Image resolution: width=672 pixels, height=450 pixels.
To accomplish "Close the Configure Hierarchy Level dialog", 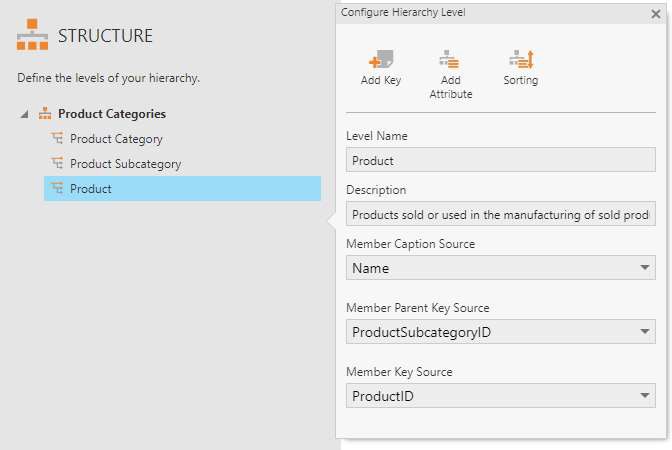I will [655, 14].
